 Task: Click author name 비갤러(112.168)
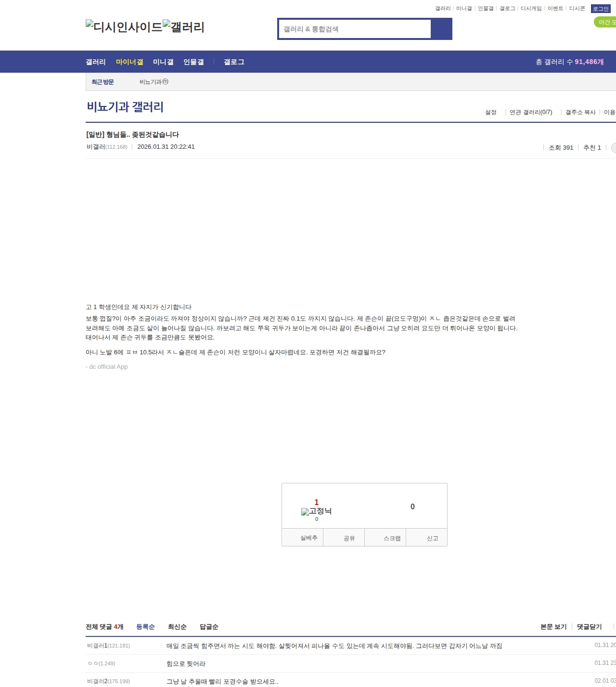[107, 147]
